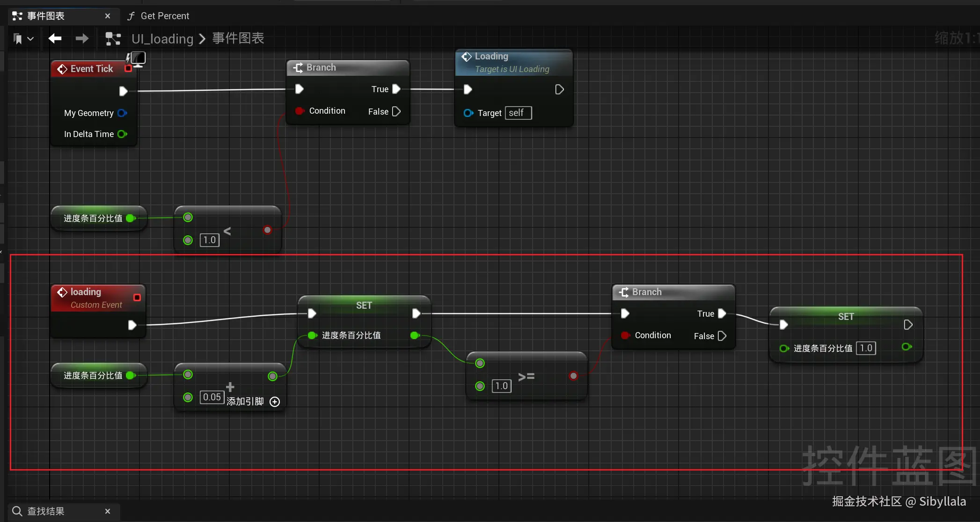This screenshot has width=980, height=522.
Task: Click the Condition pin on top Branch node
Action: point(300,111)
